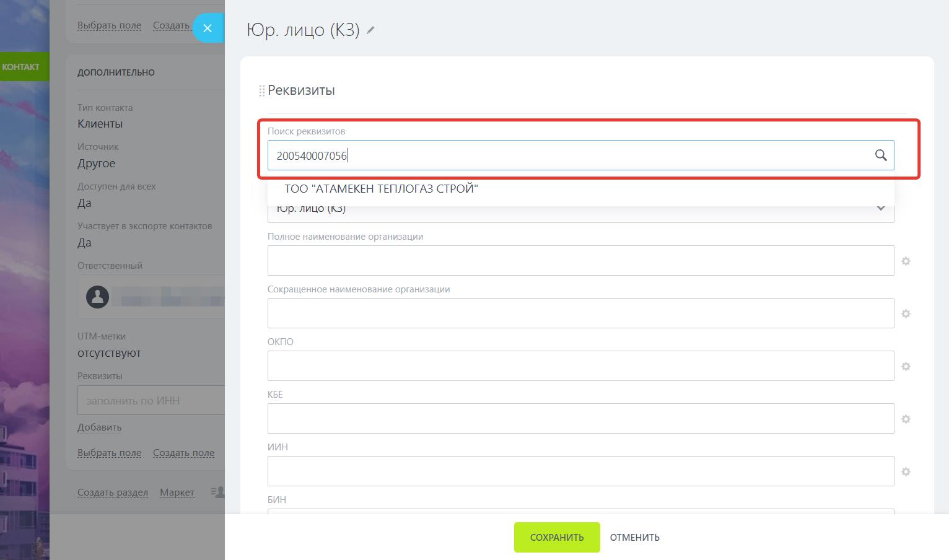Edit the "Юр. лицо (КЗ)" title pencil icon
This screenshot has height=560, width=949.
(x=370, y=30)
